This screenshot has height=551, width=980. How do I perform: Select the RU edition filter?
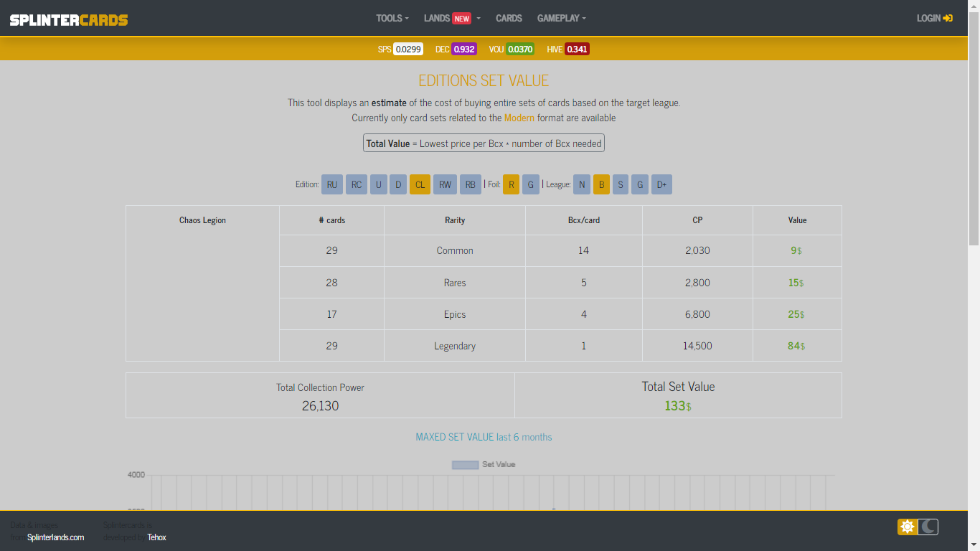332,184
